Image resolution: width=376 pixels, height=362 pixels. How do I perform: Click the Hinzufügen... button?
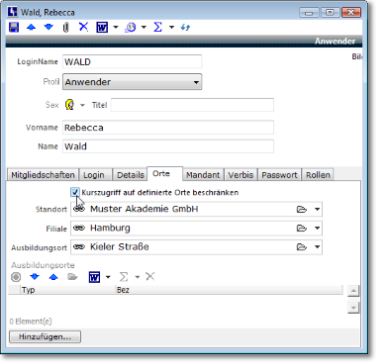pos(45,337)
